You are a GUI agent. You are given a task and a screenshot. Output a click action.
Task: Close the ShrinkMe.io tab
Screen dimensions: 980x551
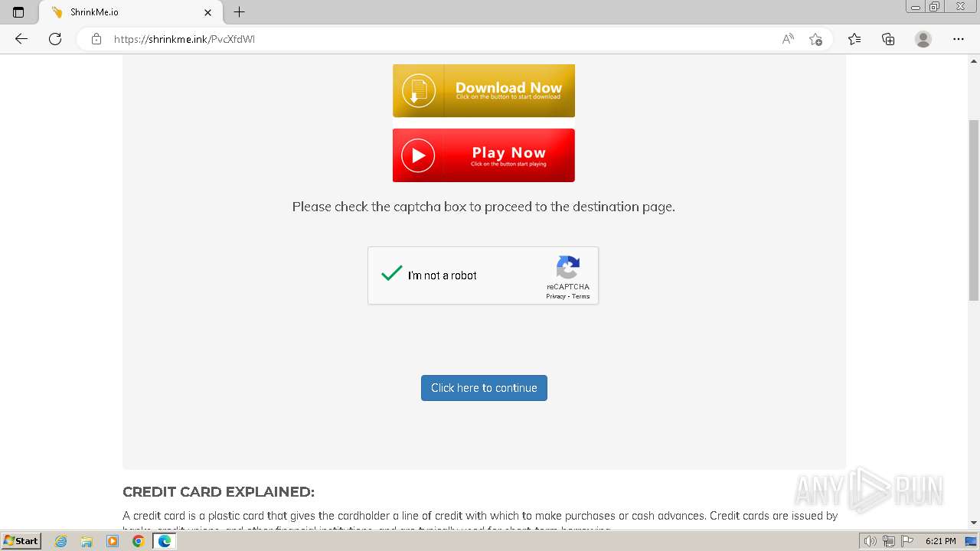208,12
